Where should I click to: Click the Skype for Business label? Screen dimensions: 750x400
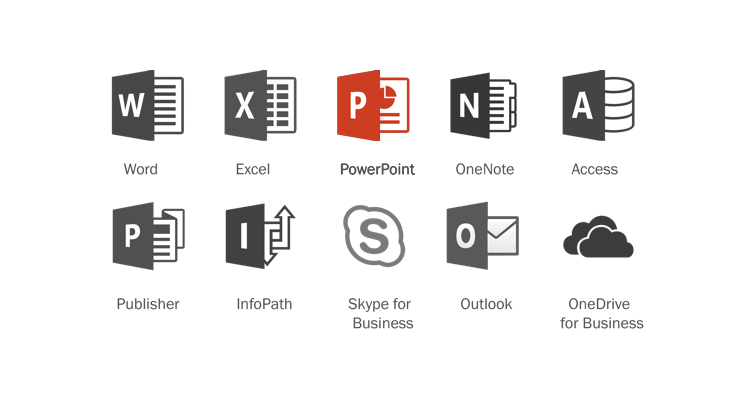(381, 313)
